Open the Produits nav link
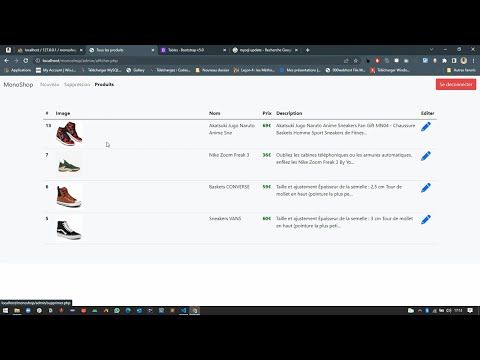Viewport: 480px width, 360px height. (104, 85)
